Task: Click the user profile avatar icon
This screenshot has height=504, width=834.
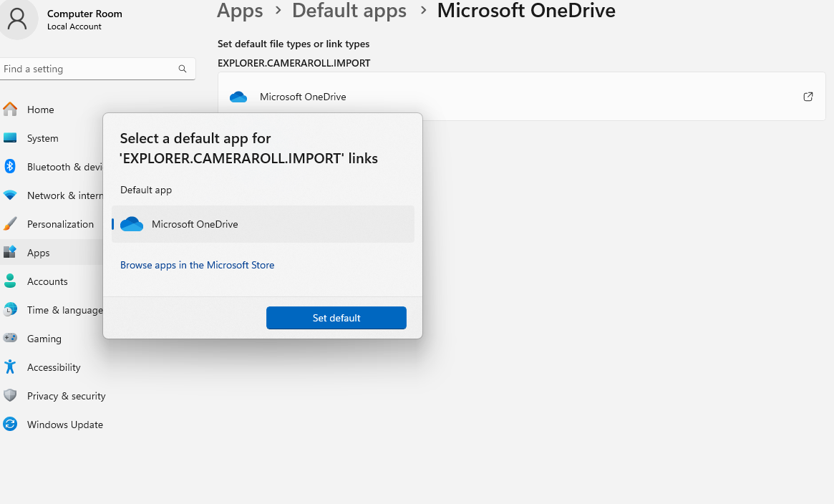Action: (17, 19)
